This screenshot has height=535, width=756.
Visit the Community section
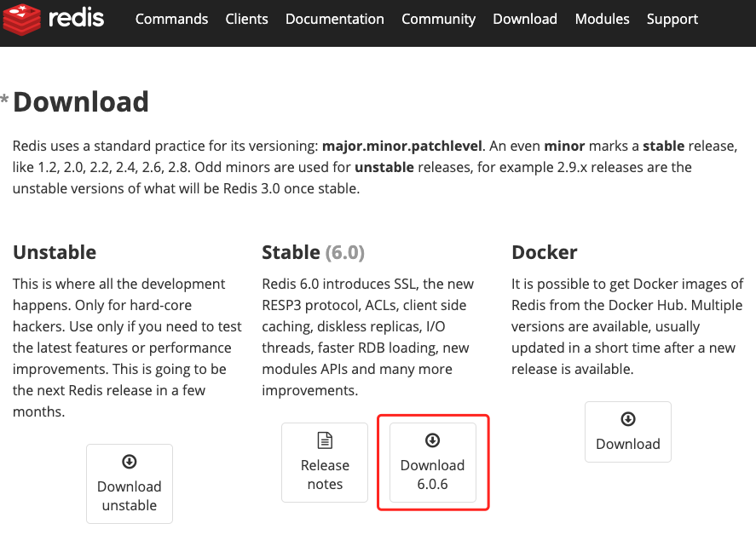[x=439, y=19]
